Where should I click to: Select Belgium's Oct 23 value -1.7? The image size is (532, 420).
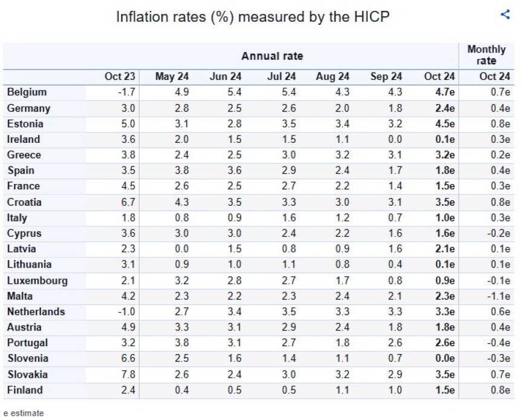(128, 93)
